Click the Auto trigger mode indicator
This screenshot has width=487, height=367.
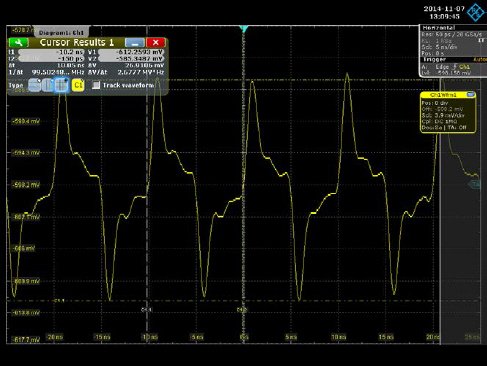tap(480, 60)
